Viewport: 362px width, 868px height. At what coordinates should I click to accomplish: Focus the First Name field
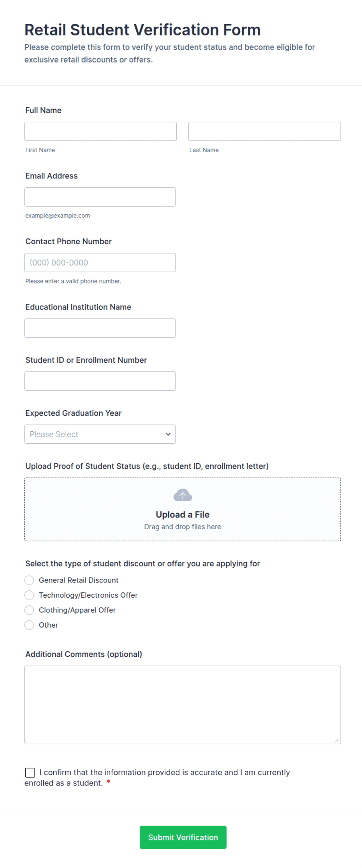point(100,131)
